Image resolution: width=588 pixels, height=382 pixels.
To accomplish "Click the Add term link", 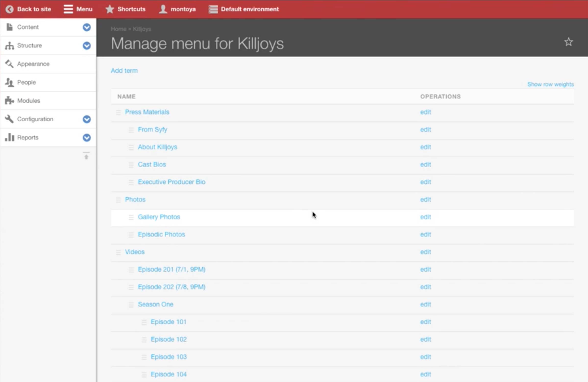I will (x=124, y=70).
